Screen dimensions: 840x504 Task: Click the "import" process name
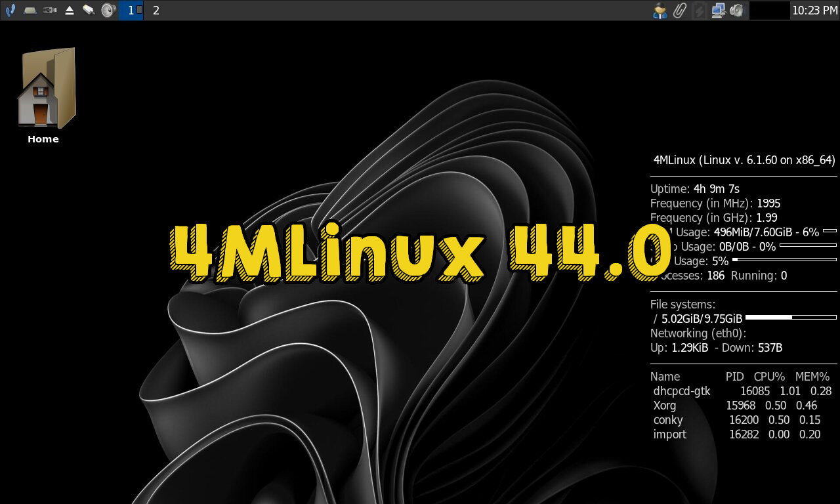pyautogui.click(x=670, y=434)
